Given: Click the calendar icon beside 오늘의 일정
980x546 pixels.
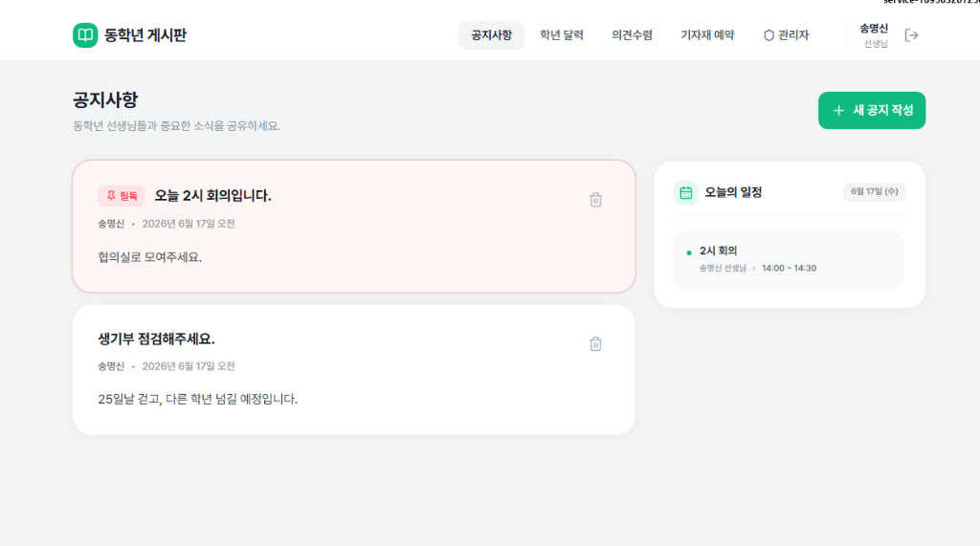Looking at the screenshot, I should 685,192.
